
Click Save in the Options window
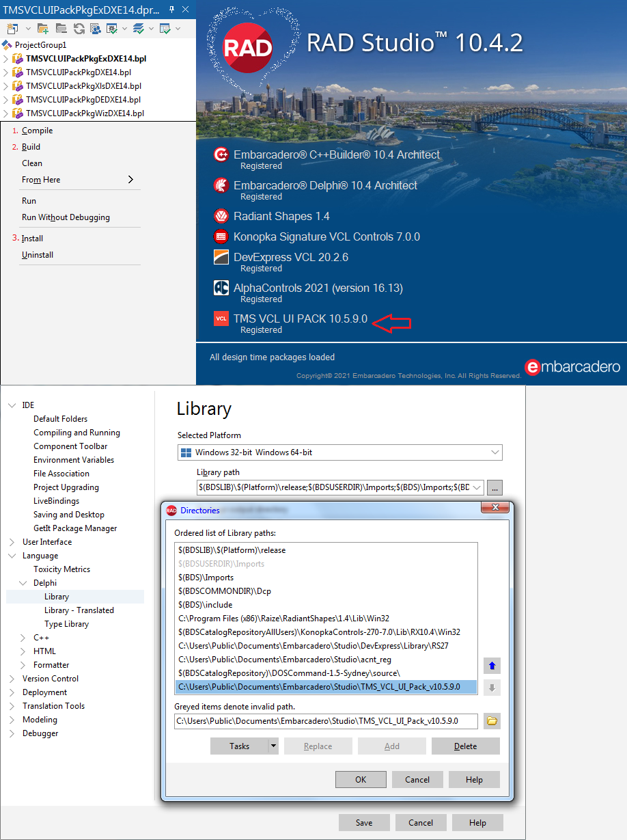pyautogui.click(x=364, y=823)
